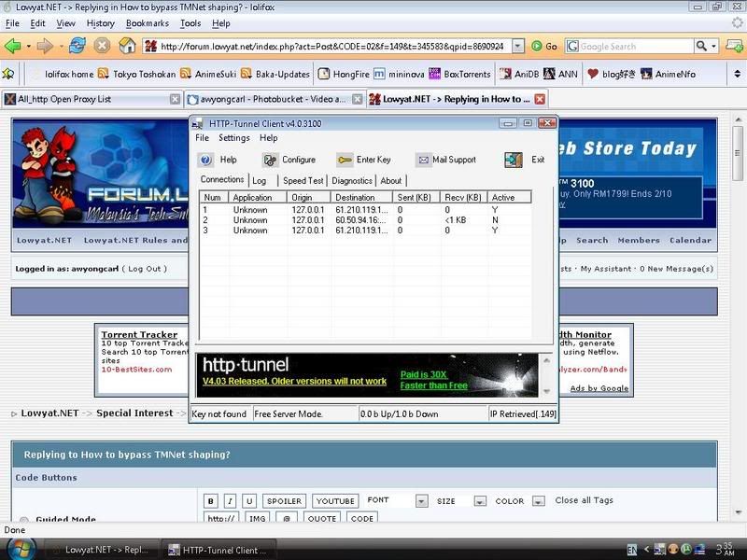This screenshot has width=747, height=560.
Task: Open the HTTP-Tunnel Settings menu
Action: [234, 137]
